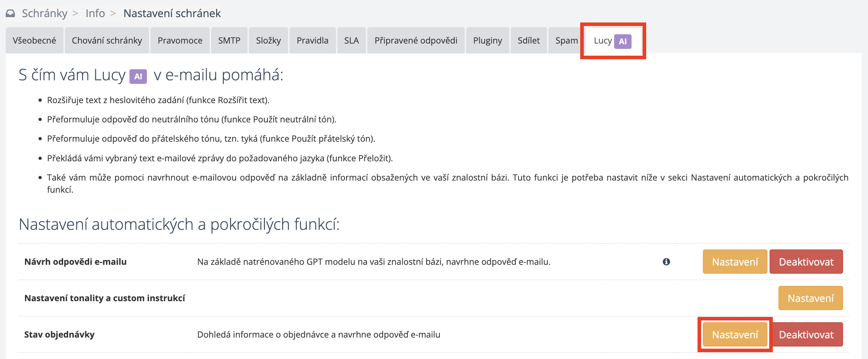
Task: Click Deaktivovat in Stav objednávky row
Action: coord(806,335)
